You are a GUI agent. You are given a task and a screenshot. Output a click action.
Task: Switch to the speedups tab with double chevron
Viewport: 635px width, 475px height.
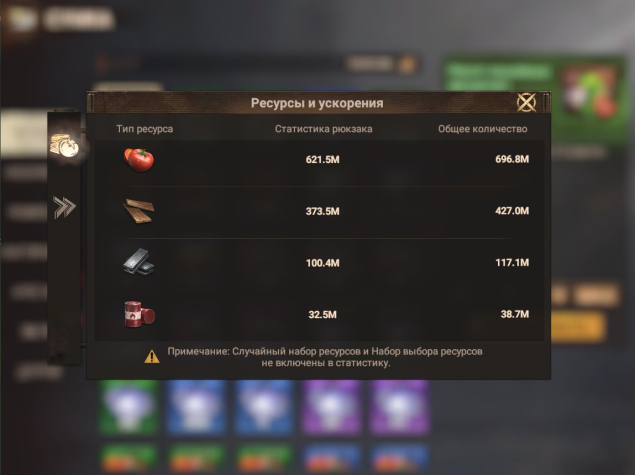coord(64,207)
